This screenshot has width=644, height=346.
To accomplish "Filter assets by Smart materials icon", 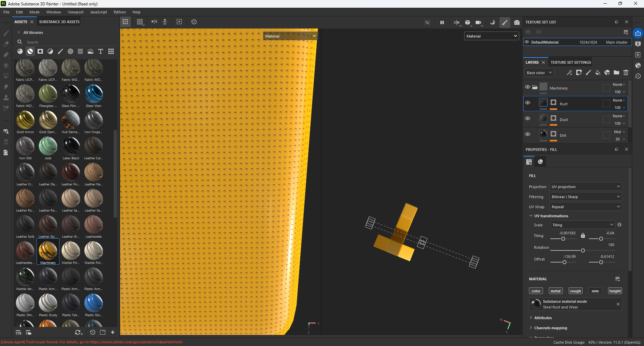I will [30, 51].
